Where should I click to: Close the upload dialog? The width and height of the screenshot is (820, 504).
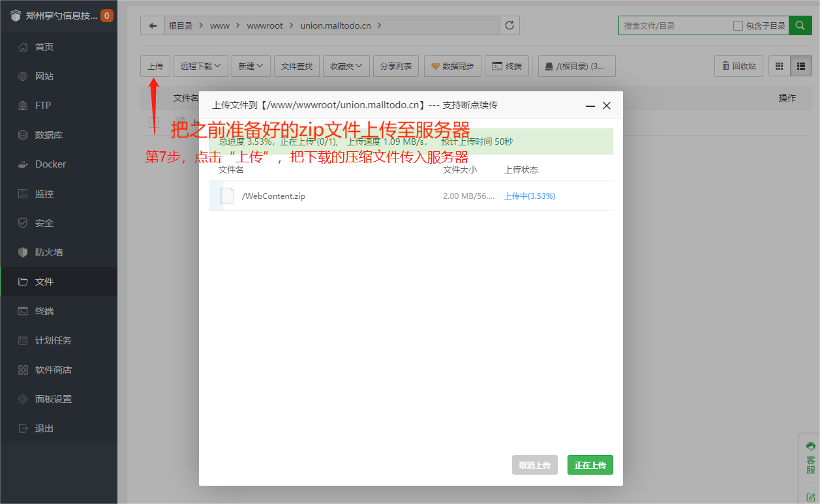coord(607,106)
